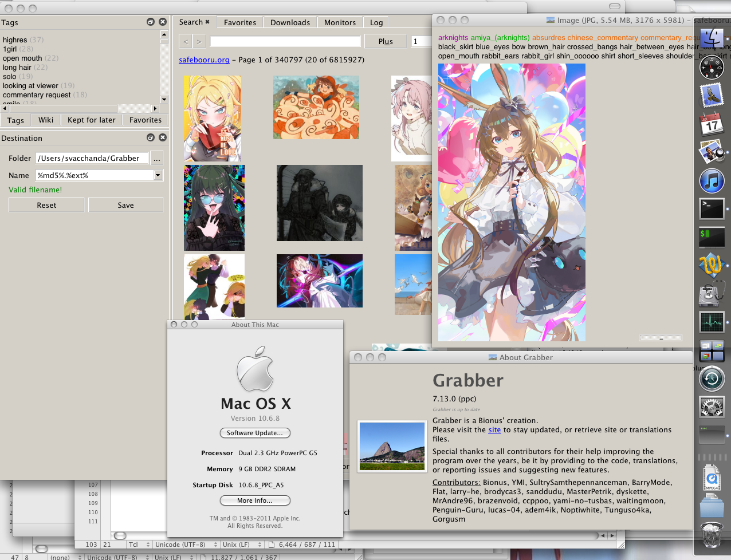
Task: Open Spaces icon in the Dock
Action: [712, 350]
